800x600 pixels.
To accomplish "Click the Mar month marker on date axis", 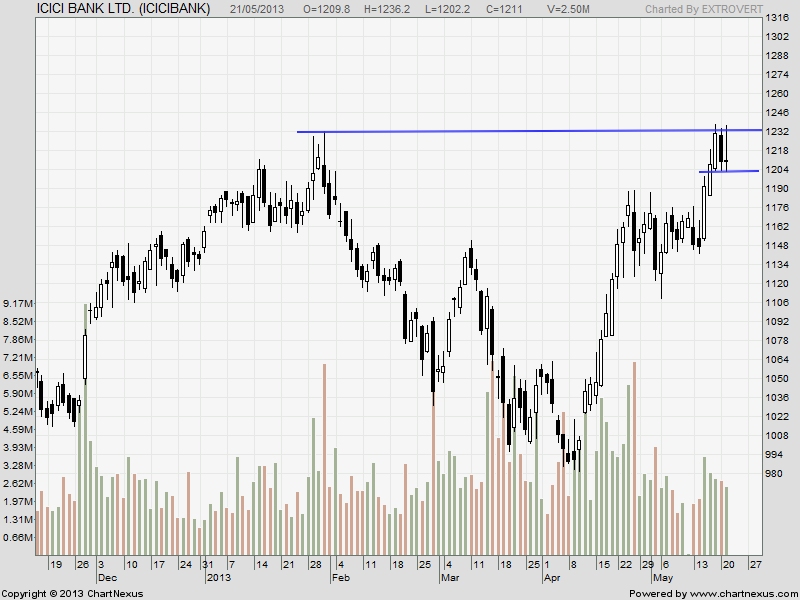I will (x=449, y=578).
